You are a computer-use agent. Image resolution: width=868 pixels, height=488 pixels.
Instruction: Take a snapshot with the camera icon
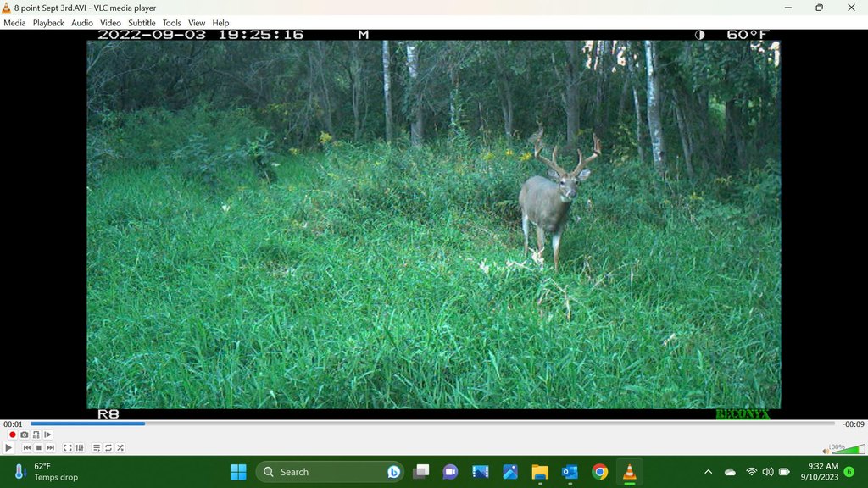(24, 435)
